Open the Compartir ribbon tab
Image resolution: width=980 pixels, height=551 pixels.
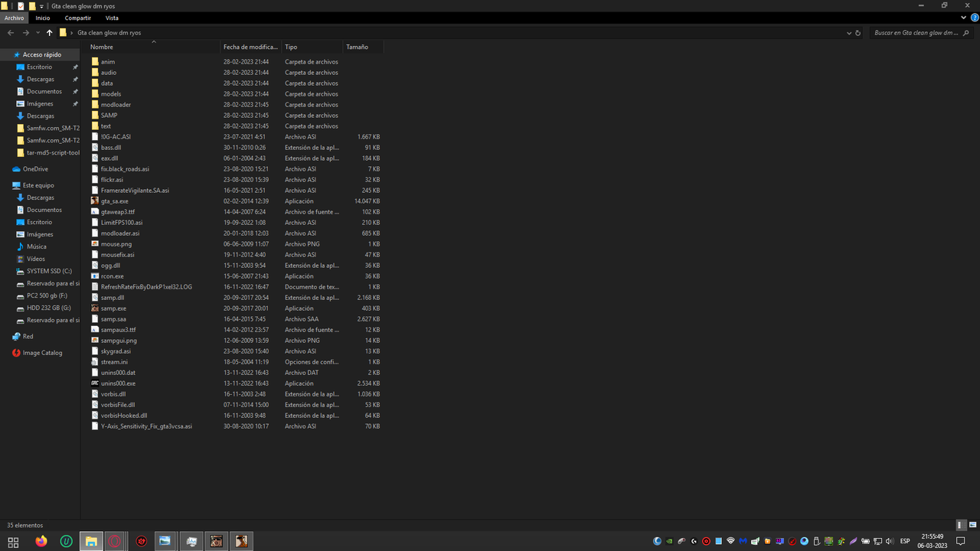[78, 18]
